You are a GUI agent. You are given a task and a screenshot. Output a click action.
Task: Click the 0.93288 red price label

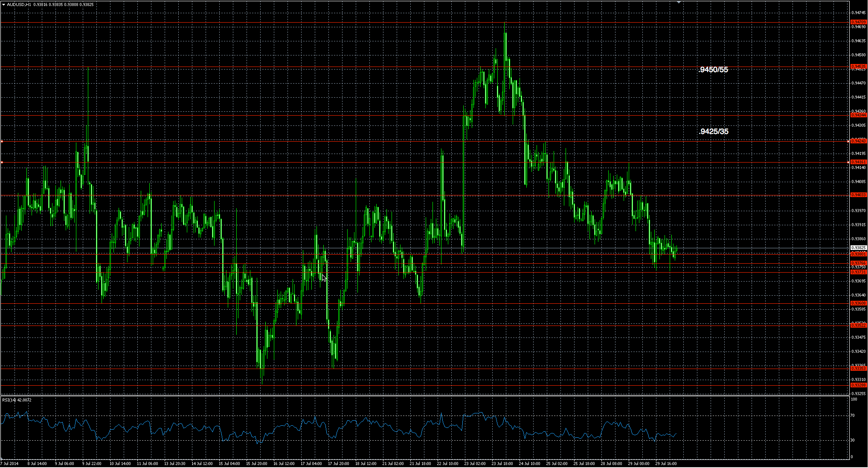pos(858,385)
